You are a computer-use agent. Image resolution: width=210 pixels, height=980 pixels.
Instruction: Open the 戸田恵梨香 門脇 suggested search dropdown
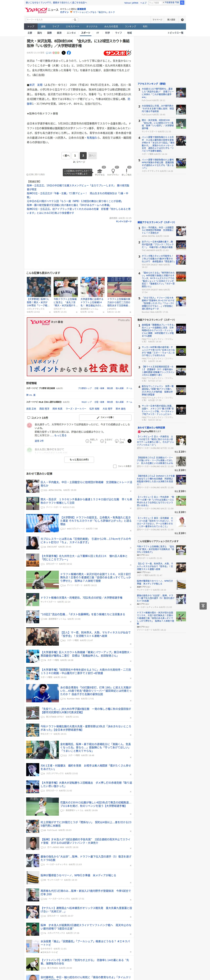pyautogui.click(x=171, y=3)
